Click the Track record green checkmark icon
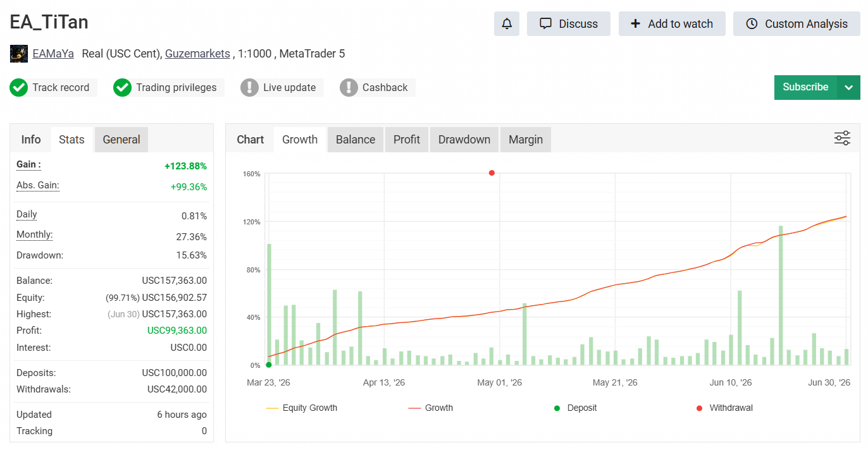Image resolution: width=868 pixels, height=450 pixels. point(19,88)
